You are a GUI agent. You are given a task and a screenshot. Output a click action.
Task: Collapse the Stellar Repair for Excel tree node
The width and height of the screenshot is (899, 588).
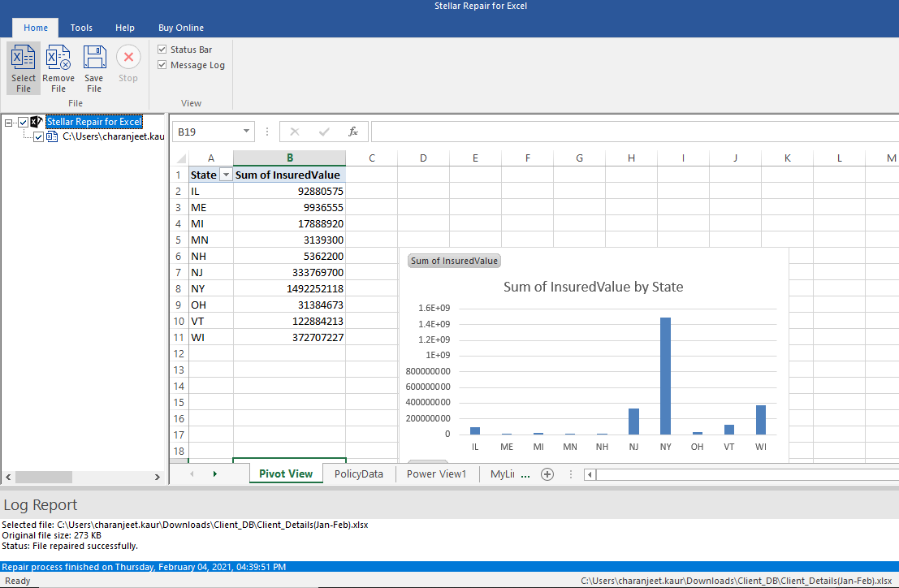(9, 122)
